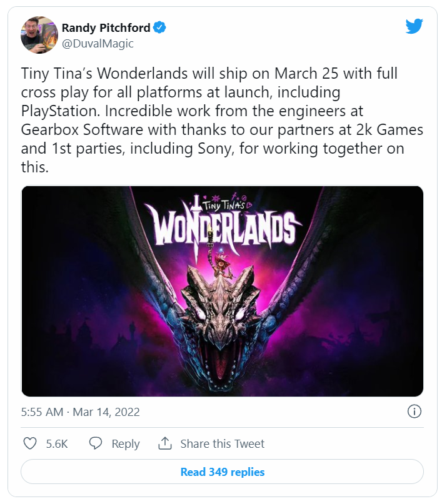This screenshot has height=504, width=447.
Task: Click the share upload arrow icon
Action: [x=165, y=443]
